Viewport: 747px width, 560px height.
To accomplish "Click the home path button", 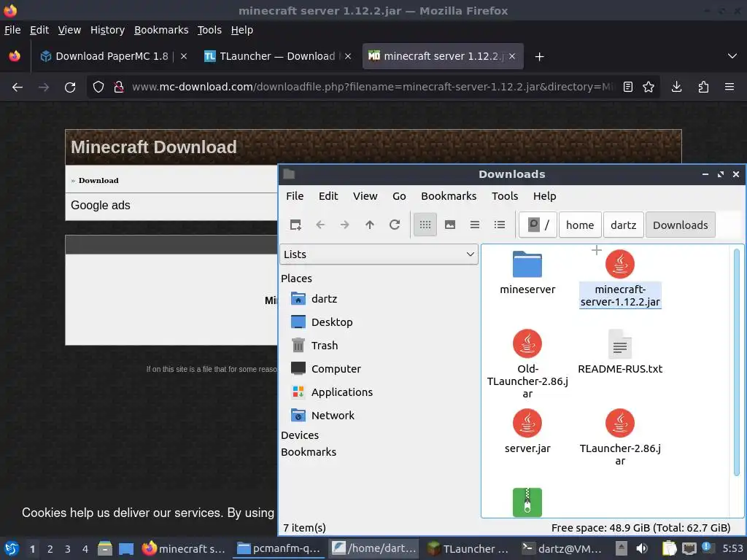I will [x=580, y=225].
